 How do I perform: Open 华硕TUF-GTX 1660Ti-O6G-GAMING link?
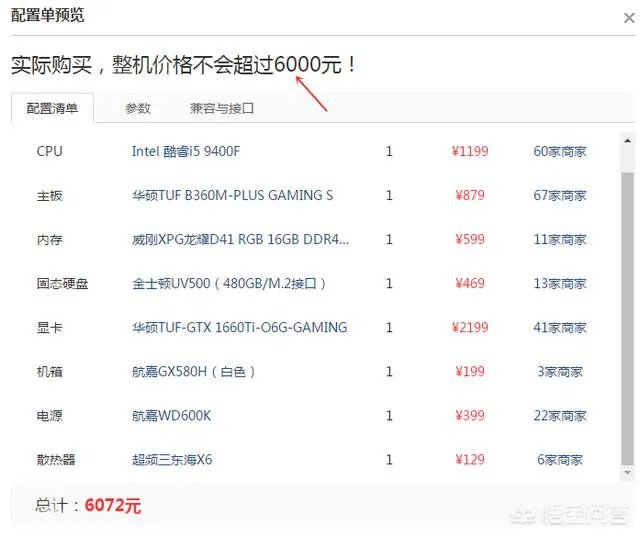coord(240,328)
